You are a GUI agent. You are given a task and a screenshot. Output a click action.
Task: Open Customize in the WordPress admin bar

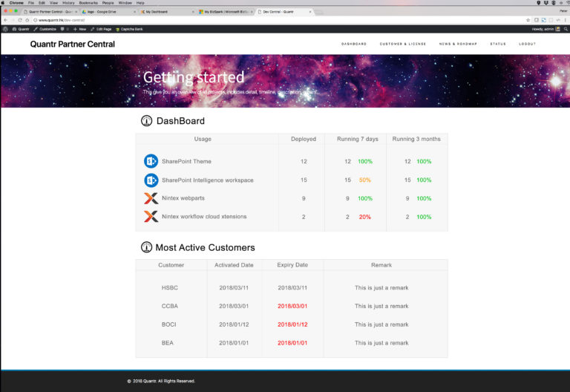pos(45,29)
